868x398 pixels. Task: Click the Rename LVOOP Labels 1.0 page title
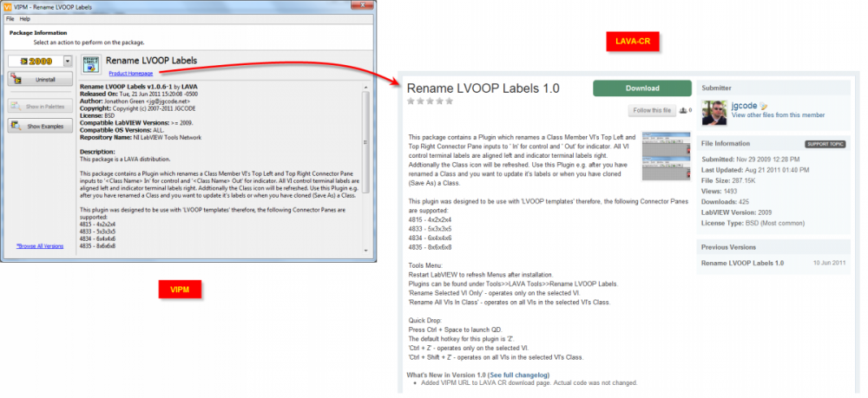click(x=483, y=88)
